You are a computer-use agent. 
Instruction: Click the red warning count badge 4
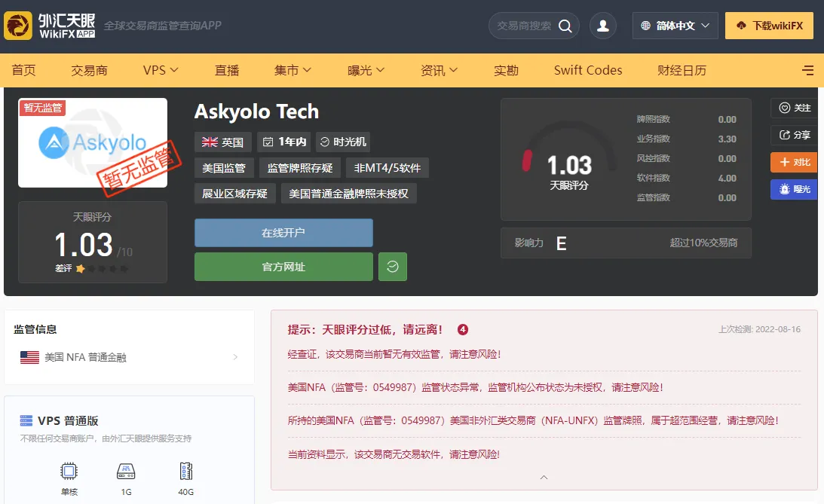pyautogui.click(x=462, y=329)
